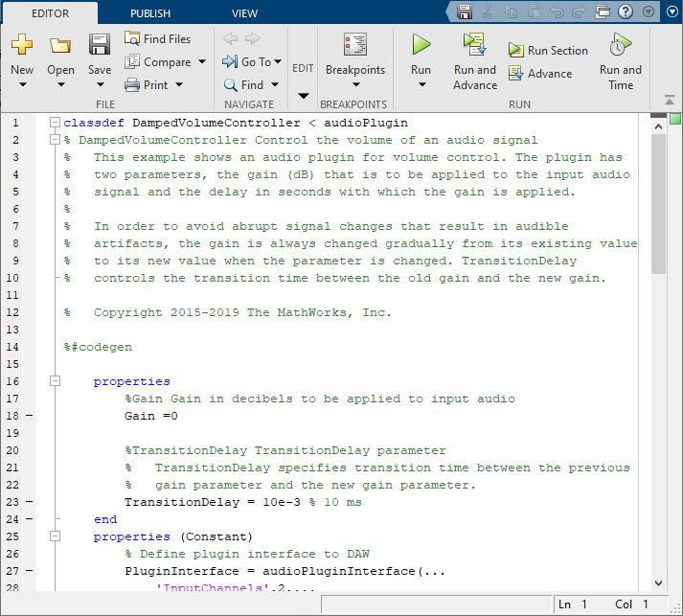The width and height of the screenshot is (683, 616).
Task: Navigate forward with the right arrow
Action: coord(252,38)
